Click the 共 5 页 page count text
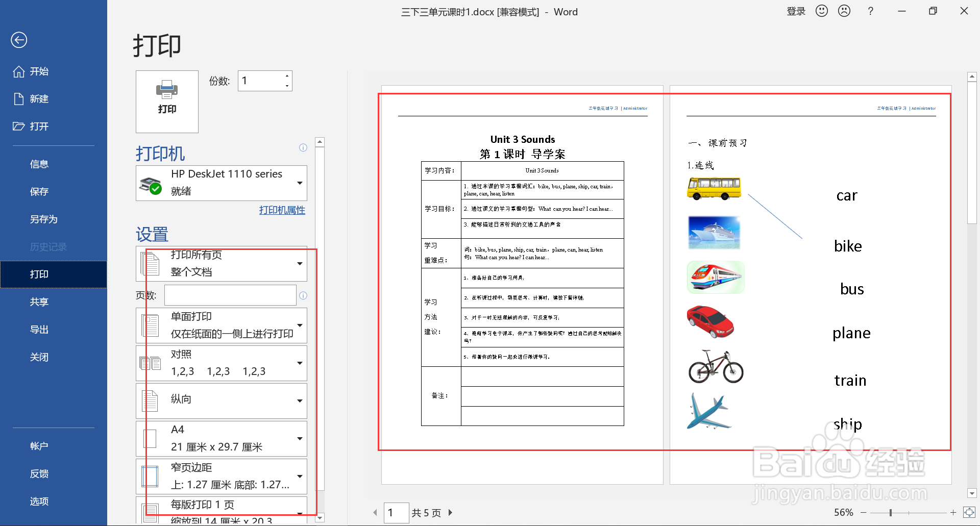 pos(426,513)
